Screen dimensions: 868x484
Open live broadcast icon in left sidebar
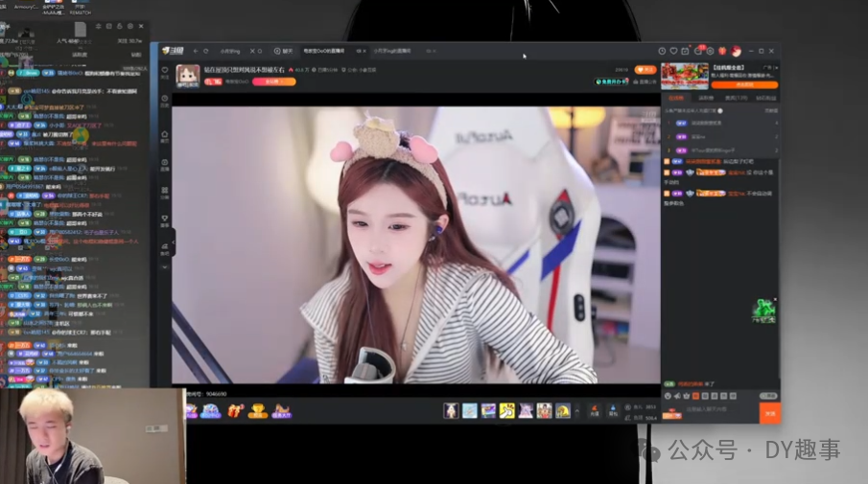(164, 164)
